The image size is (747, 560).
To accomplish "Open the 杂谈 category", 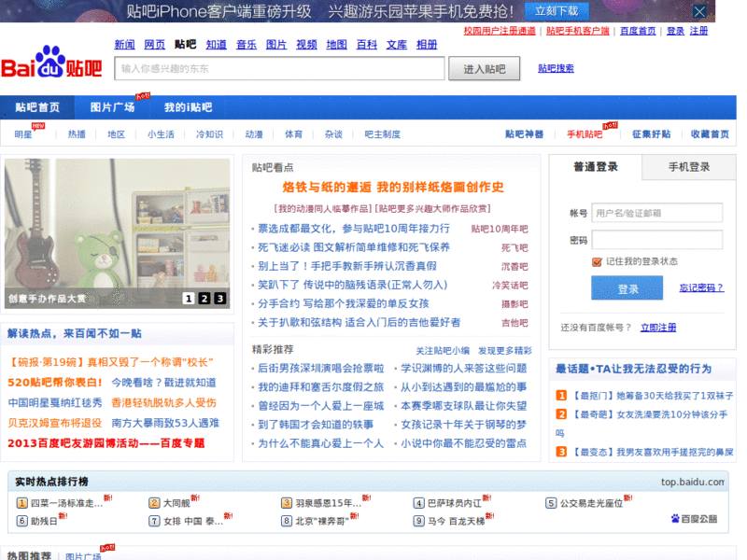I will click(x=333, y=134).
